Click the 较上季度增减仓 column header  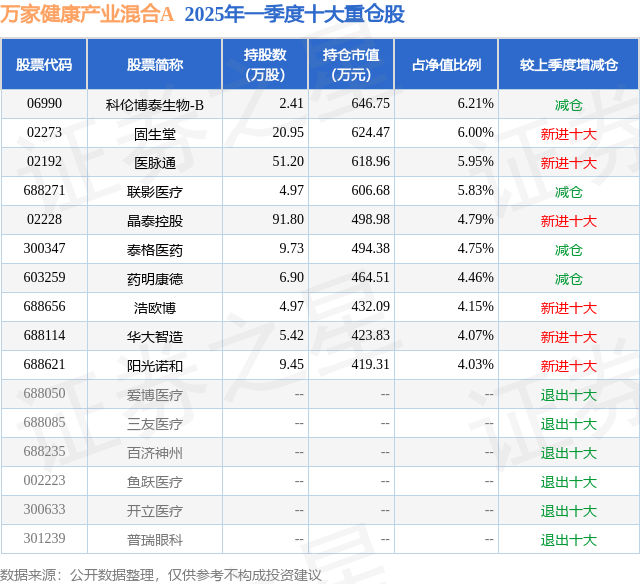[569, 64]
